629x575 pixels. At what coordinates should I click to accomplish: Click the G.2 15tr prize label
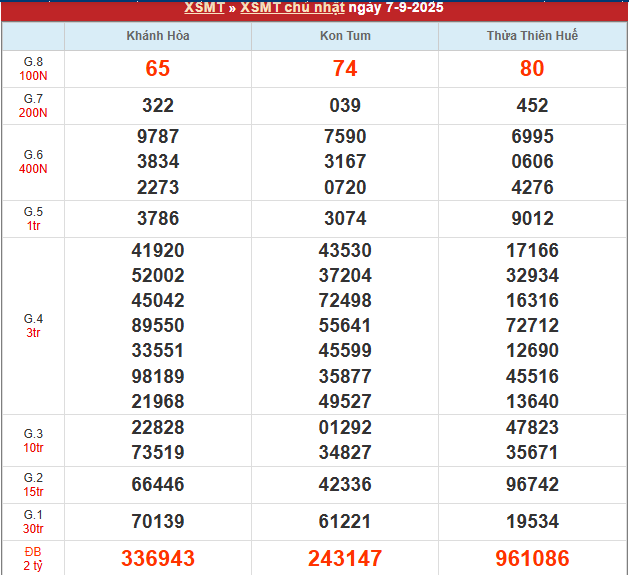[33, 485]
